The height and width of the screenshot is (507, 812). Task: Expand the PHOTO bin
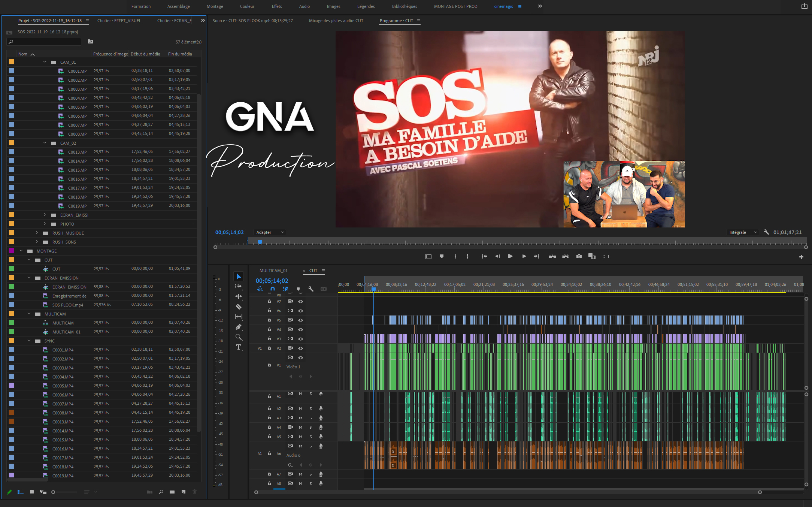[x=45, y=224]
